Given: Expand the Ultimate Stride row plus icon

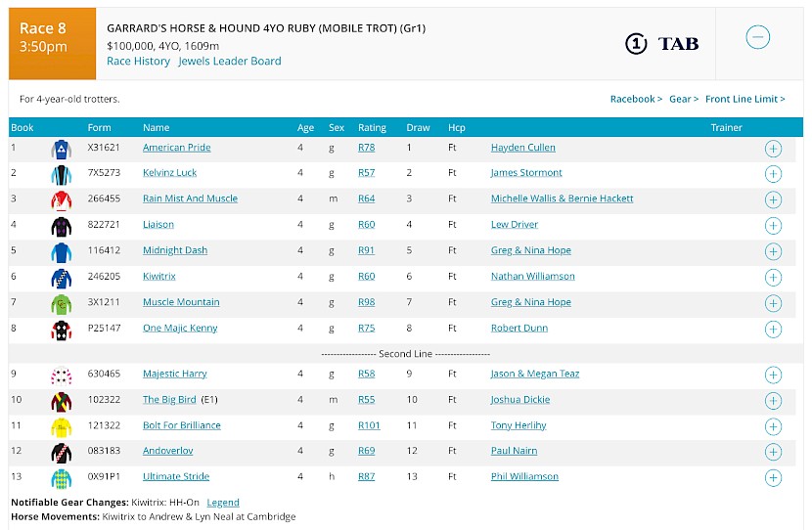Looking at the screenshot, I should (773, 478).
